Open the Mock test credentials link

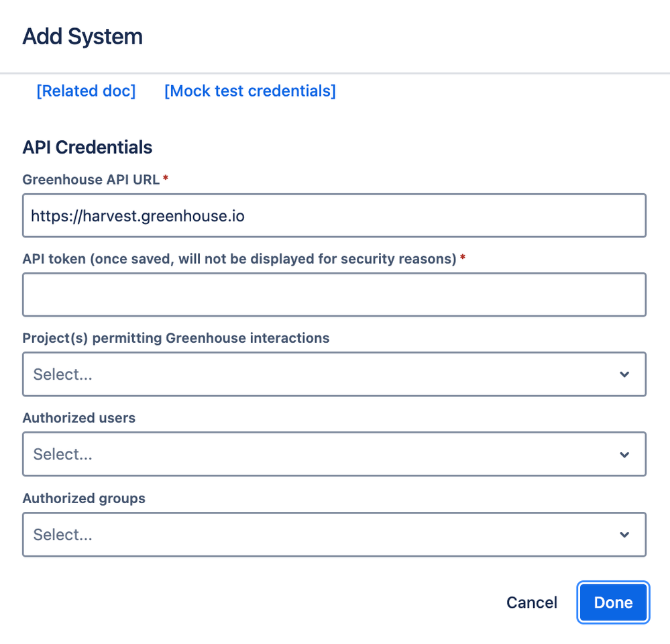pos(250,91)
